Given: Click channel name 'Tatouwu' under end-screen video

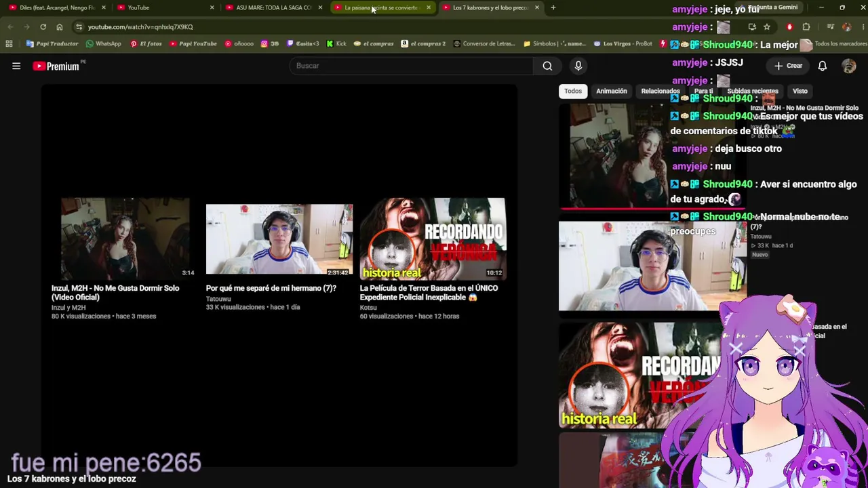Looking at the screenshot, I should pos(218,299).
